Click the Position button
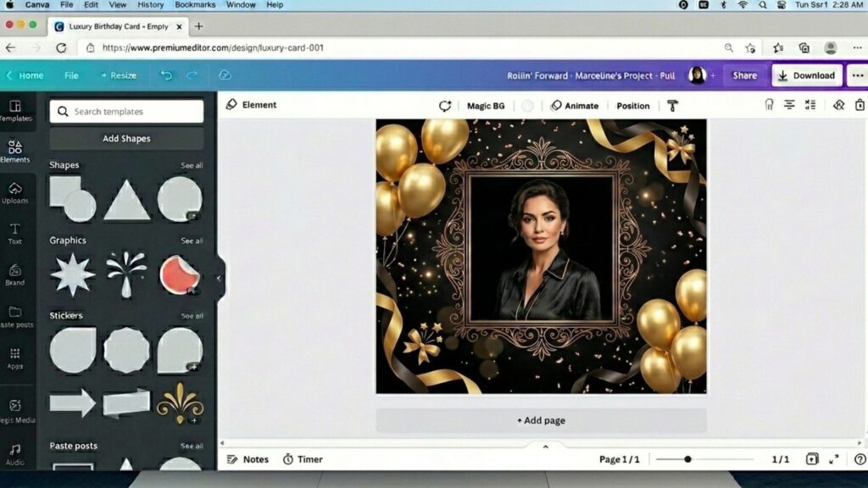The width and height of the screenshot is (868, 488). coord(632,106)
